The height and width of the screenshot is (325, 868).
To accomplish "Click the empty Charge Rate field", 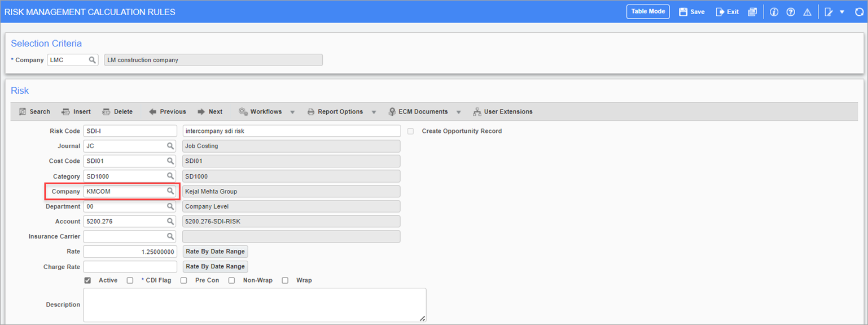I will point(130,266).
